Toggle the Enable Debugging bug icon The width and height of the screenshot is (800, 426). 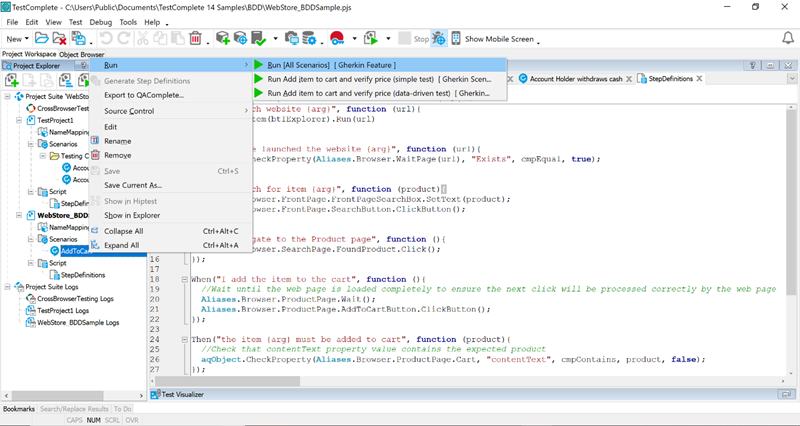coord(439,38)
